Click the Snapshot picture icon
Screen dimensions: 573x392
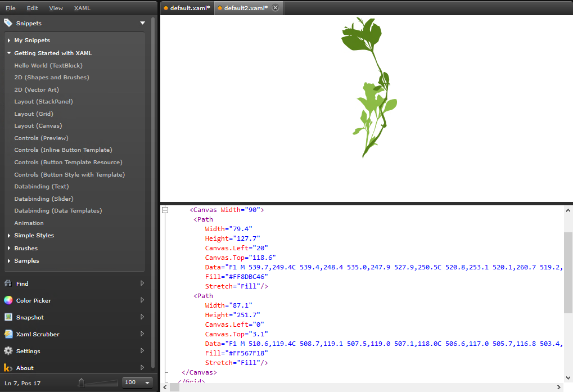click(8, 317)
